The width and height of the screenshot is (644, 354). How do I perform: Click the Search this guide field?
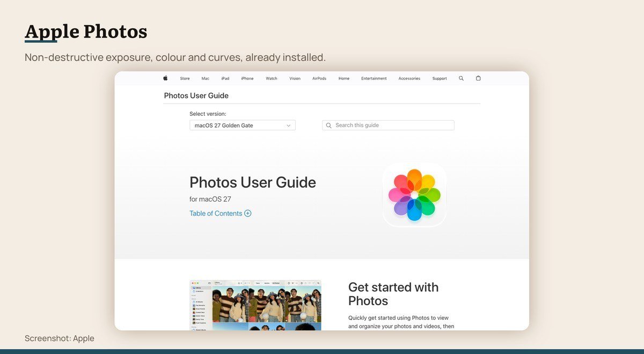[x=388, y=126]
